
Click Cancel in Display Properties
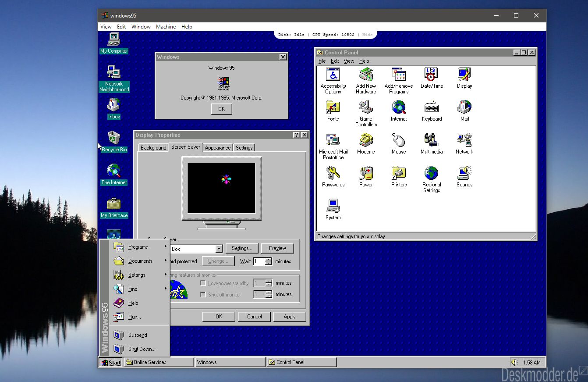[254, 317]
